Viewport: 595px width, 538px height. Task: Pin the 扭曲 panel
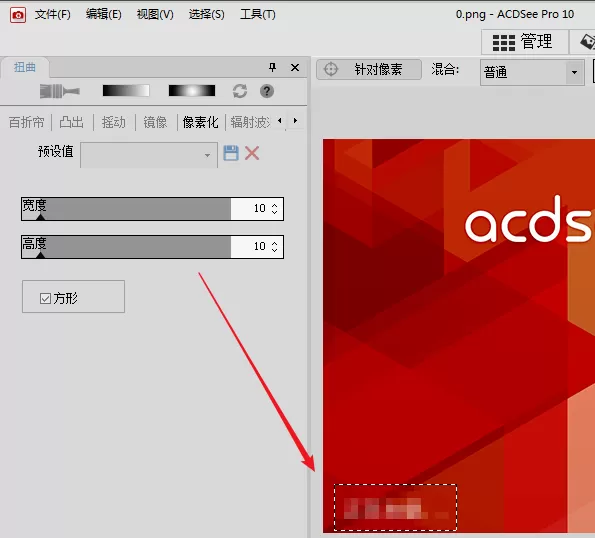point(272,68)
